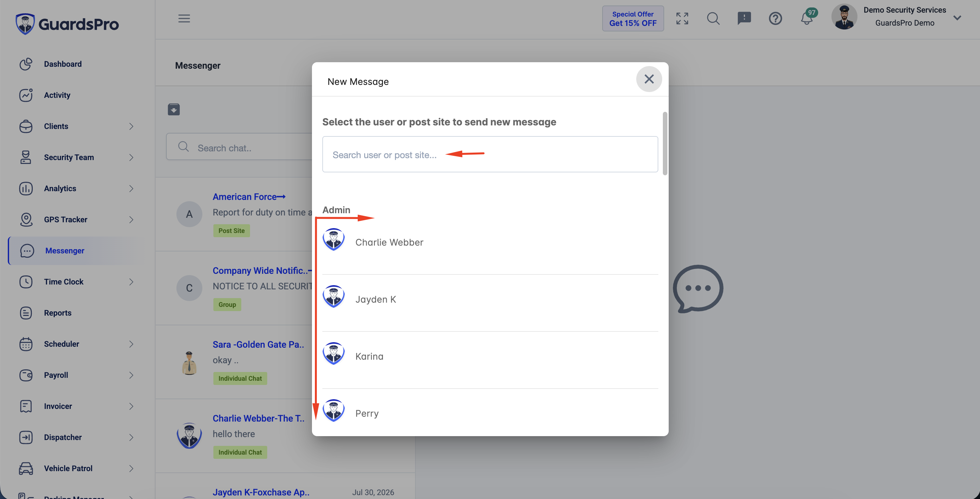Screen dimensions: 980x499
Task: Click the Karina avatar in Admin list
Action: [x=334, y=354]
